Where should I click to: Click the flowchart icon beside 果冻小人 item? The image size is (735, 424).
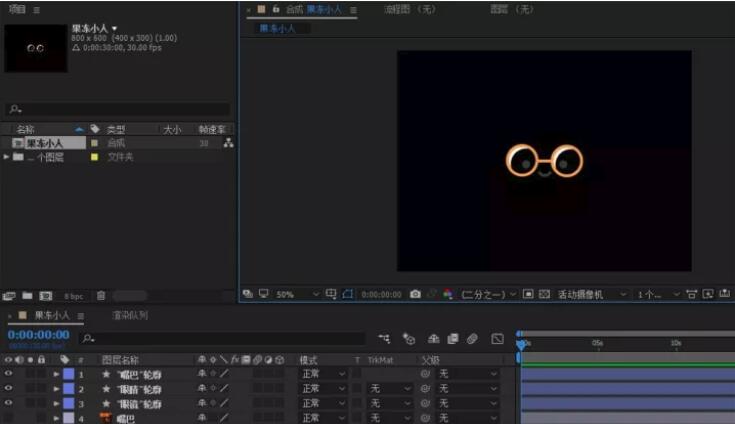pos(228,143)
